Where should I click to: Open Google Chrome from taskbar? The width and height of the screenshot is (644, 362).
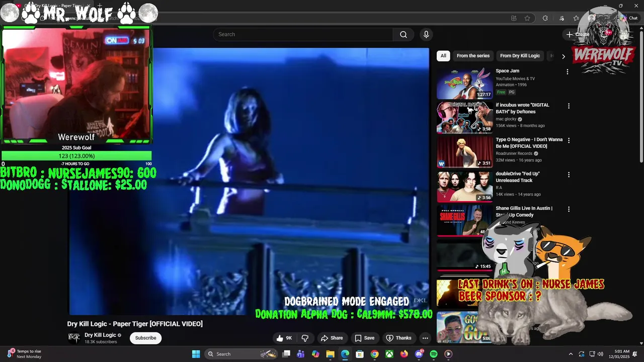point(374,354)
